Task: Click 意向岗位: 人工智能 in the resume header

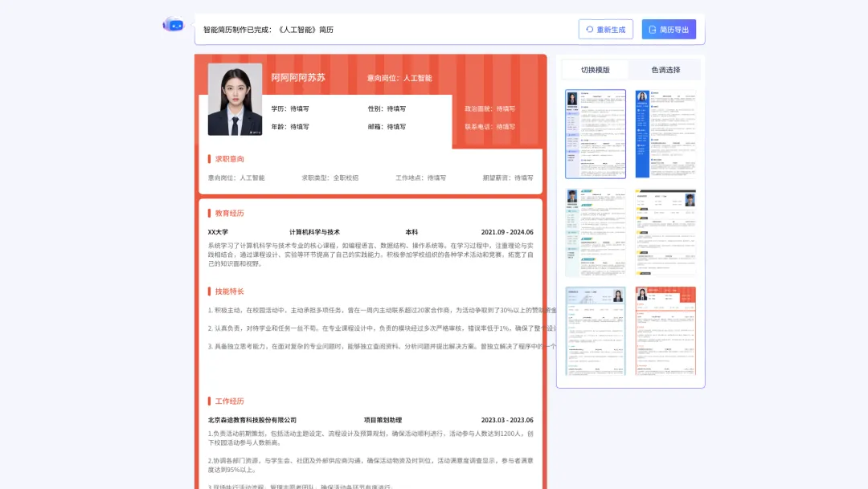Action: coord(399,78)
